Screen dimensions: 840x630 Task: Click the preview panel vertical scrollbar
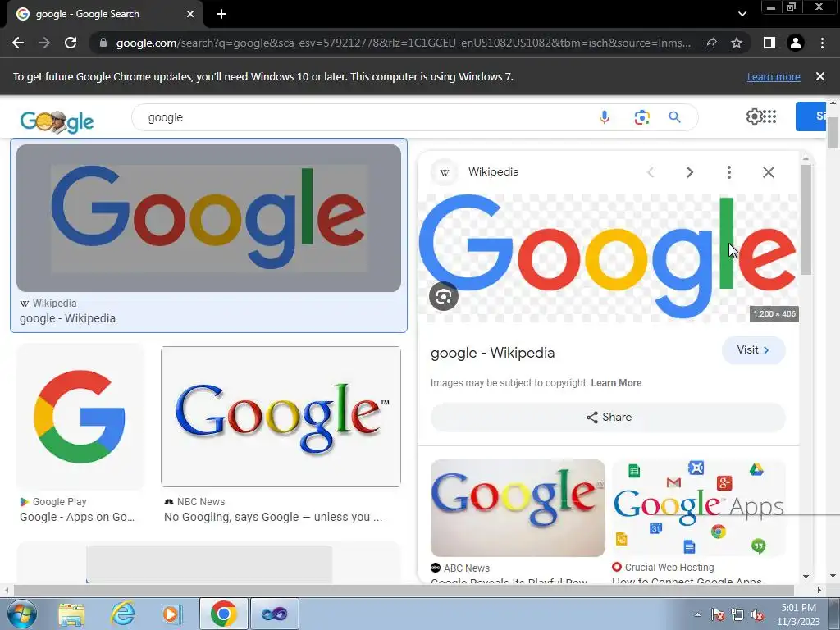point(806,220)
